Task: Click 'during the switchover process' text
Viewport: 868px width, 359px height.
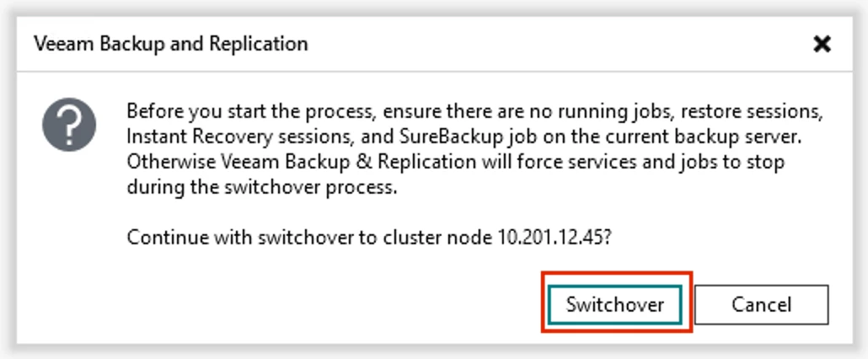Action: (262, 188)
